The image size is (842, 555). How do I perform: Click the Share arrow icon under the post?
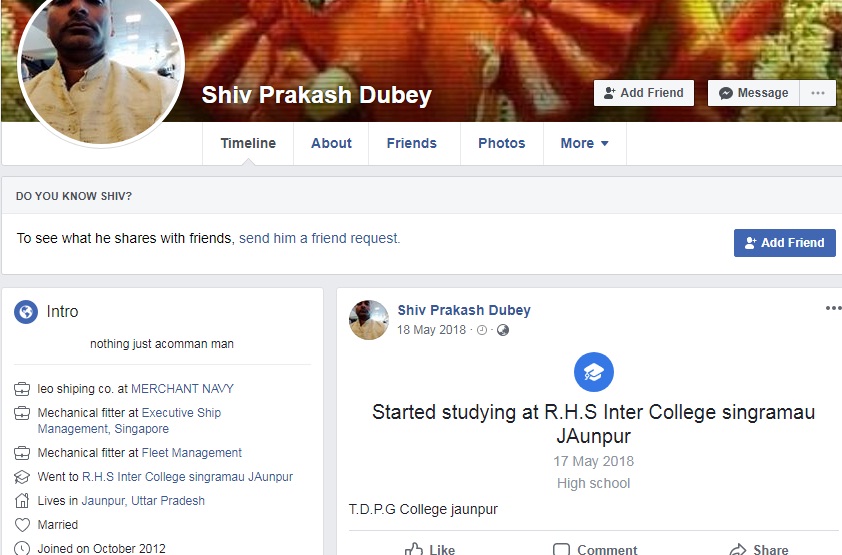pyautogui.click(x=738, y=550)
